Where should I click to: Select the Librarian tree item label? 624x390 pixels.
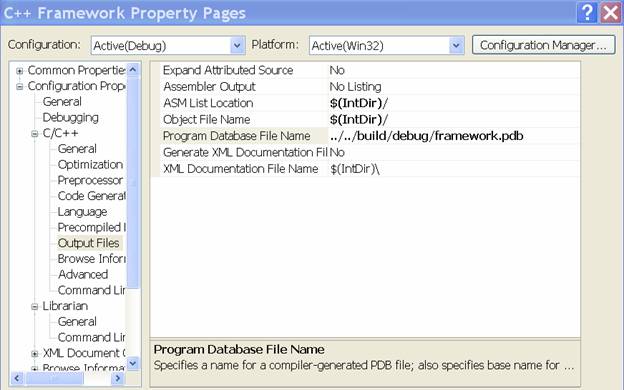coord(65,306)
